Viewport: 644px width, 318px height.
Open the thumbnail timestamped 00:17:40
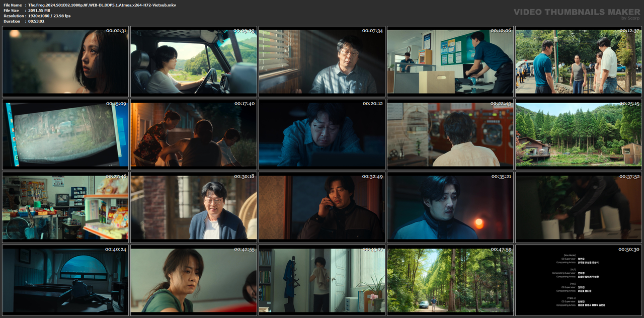coord(194,134)
